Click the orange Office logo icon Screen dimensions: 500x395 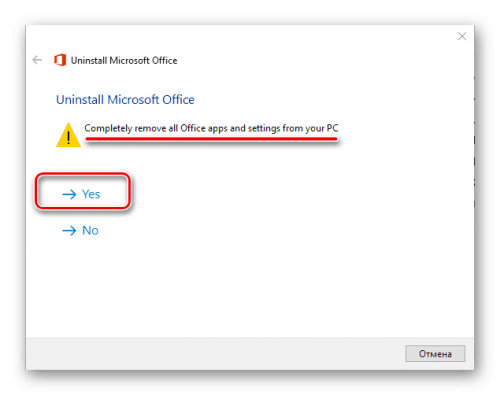pyautogui.click(x=60, y=60)
